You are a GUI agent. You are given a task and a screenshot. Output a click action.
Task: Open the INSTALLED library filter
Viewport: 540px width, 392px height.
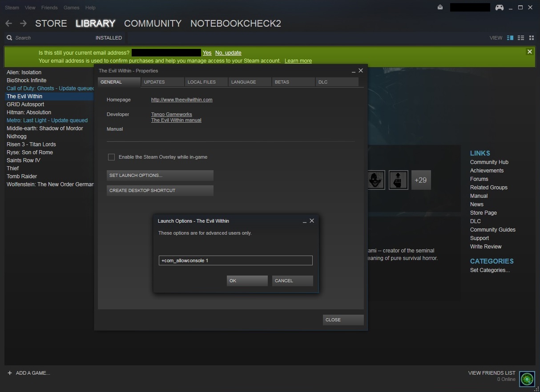[109, 38]
